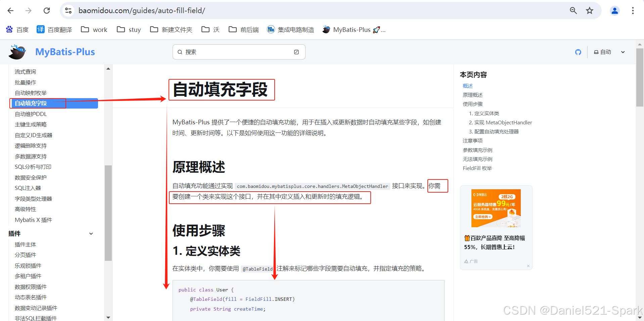Open the browser profile avatar
The height and width of the screenshot is (321, 644).
point(615,11)
